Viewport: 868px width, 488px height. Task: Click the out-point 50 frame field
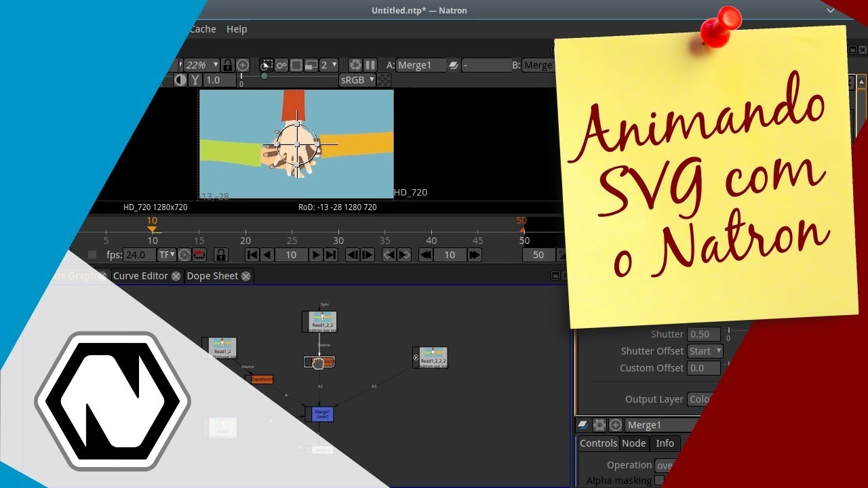click(538, 255)
